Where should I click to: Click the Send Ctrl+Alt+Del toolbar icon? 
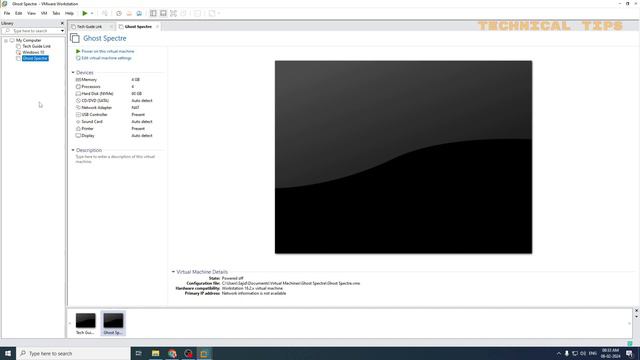click(x=105, y=13)
